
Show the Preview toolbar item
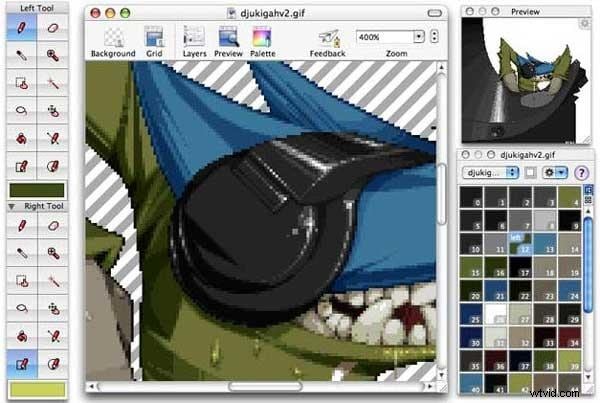228,42
